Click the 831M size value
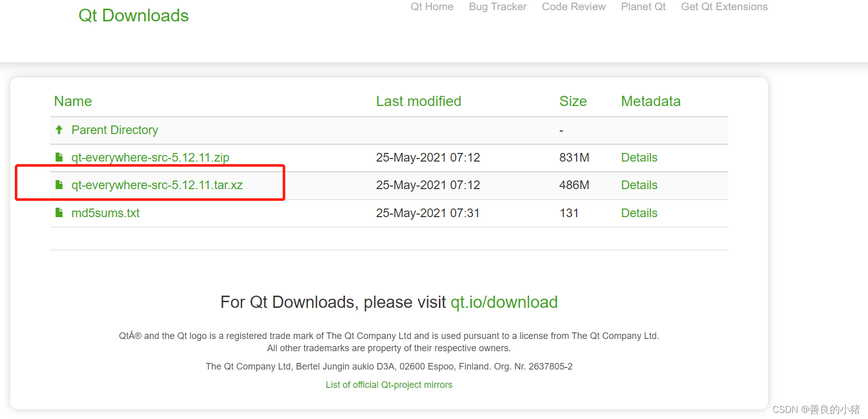Image resolution: width=868 pixels, height=419 pixels. pos(574,158)
